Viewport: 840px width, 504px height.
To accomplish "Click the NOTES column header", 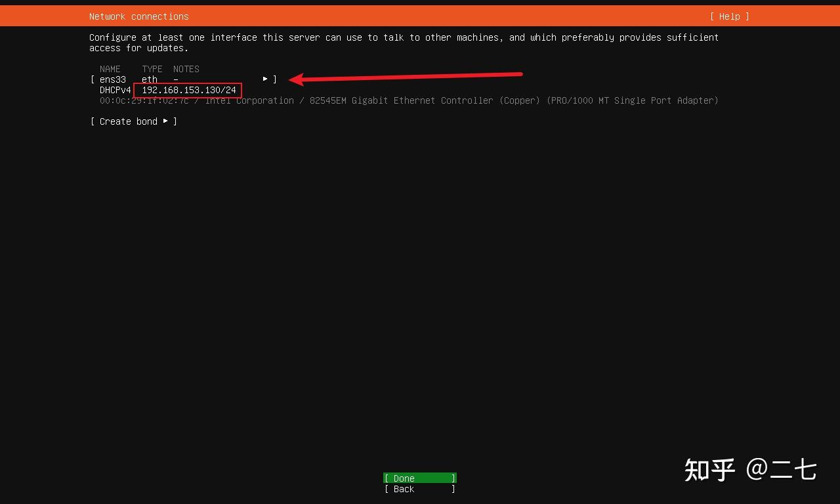I will 186,69.
